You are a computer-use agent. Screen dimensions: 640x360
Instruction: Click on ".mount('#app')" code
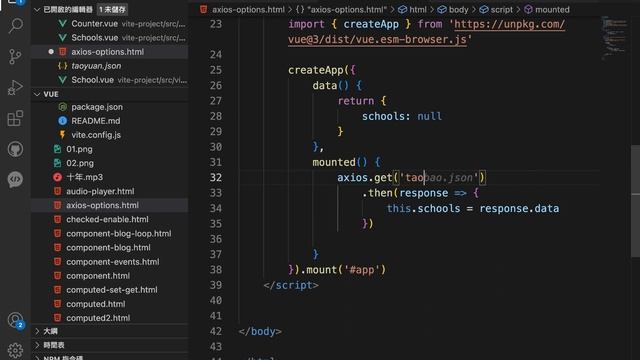tap(343, 270)
